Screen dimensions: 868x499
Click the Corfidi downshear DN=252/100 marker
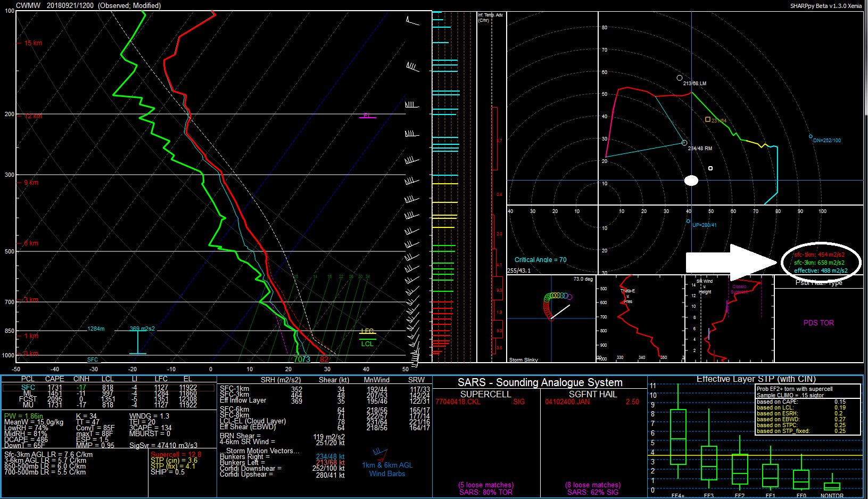[811, 137]
